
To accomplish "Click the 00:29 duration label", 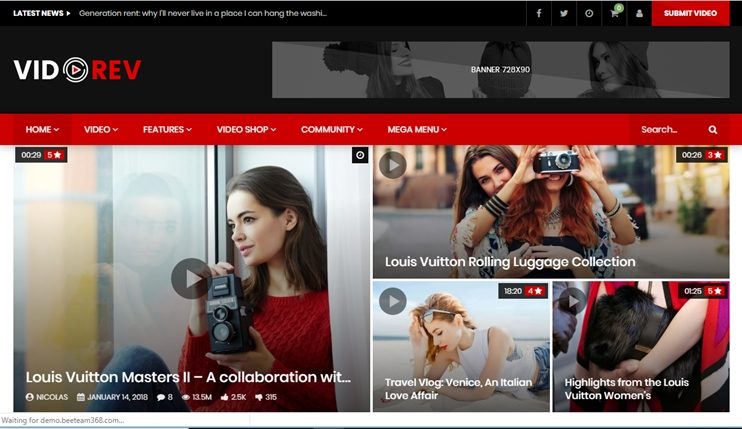I will coord(31,155).
